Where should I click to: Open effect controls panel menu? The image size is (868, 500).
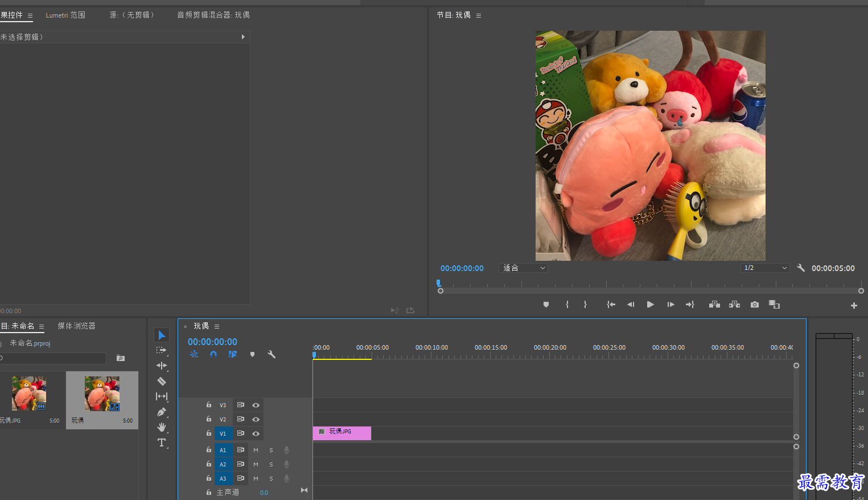pyautogui.click(x=30, y=15)
